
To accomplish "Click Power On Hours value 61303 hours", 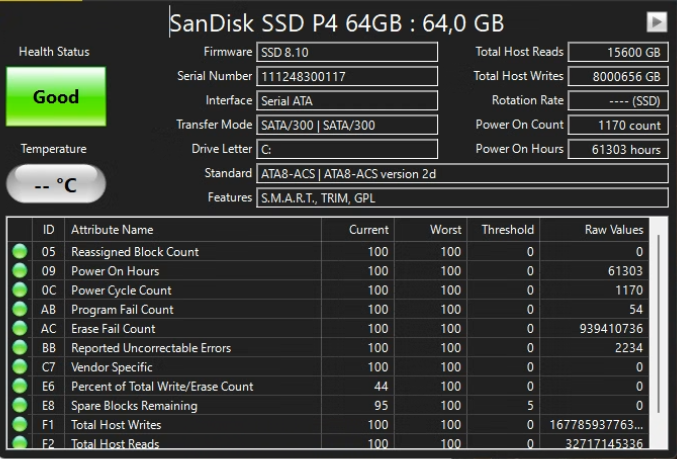I will tap(618, 149).
